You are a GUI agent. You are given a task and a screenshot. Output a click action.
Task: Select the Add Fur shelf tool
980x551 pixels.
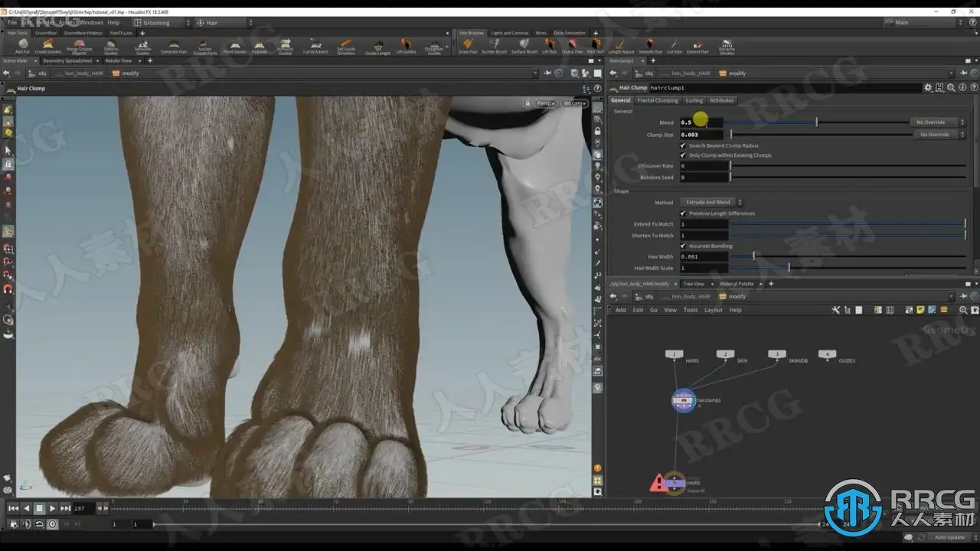22,45
